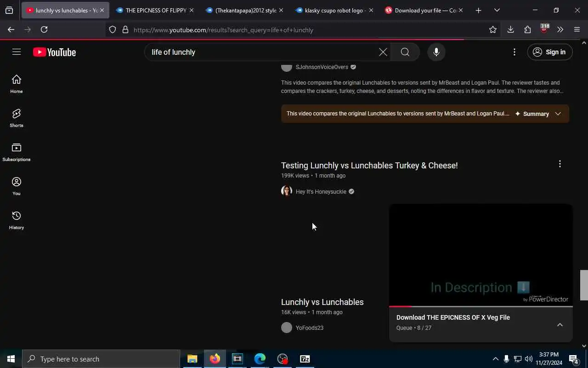Open YoFoods23 channel avatar

coord(287,328)
